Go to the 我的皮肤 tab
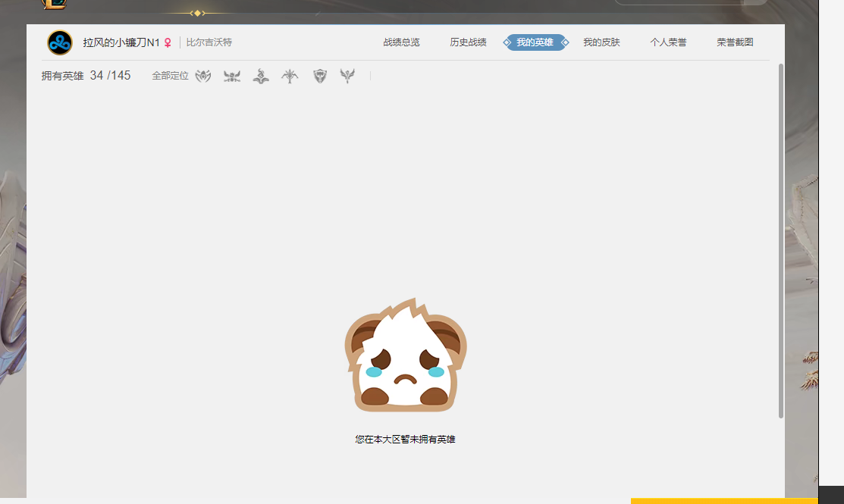Viewport: 844px width, 504px height. pyautogui.click(x=602, y=42)
